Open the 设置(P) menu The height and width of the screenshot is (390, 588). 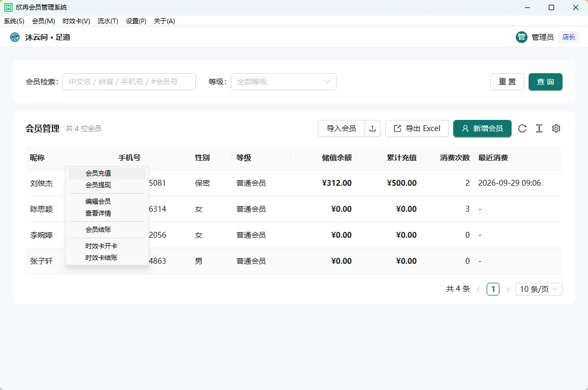click(136, 21)
